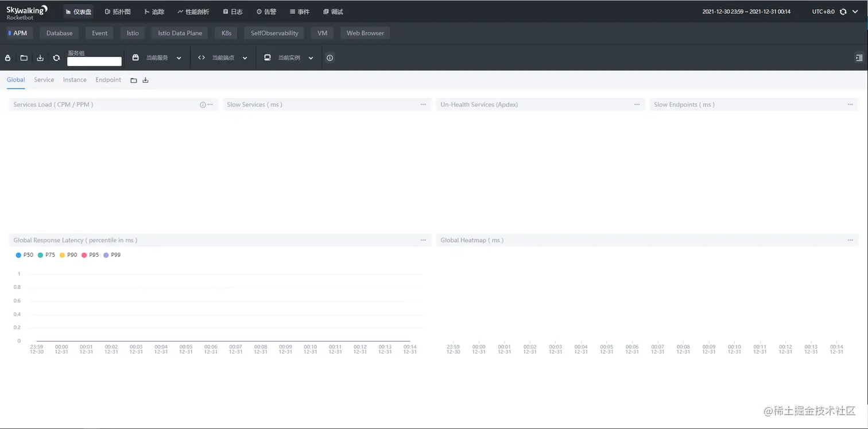This screenshot has width=868, height=429.
Task: Toggle the P90 legend series
Action: tap(68, 255)
